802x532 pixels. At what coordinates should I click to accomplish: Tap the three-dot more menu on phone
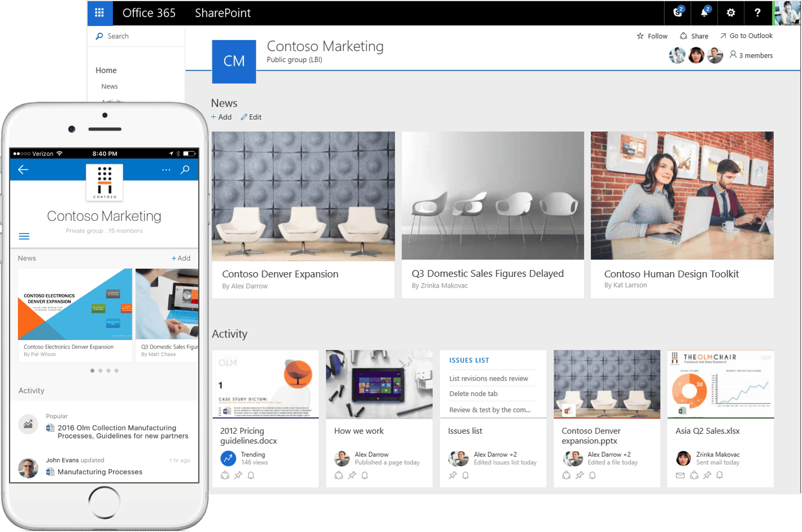tap(166, 169)
